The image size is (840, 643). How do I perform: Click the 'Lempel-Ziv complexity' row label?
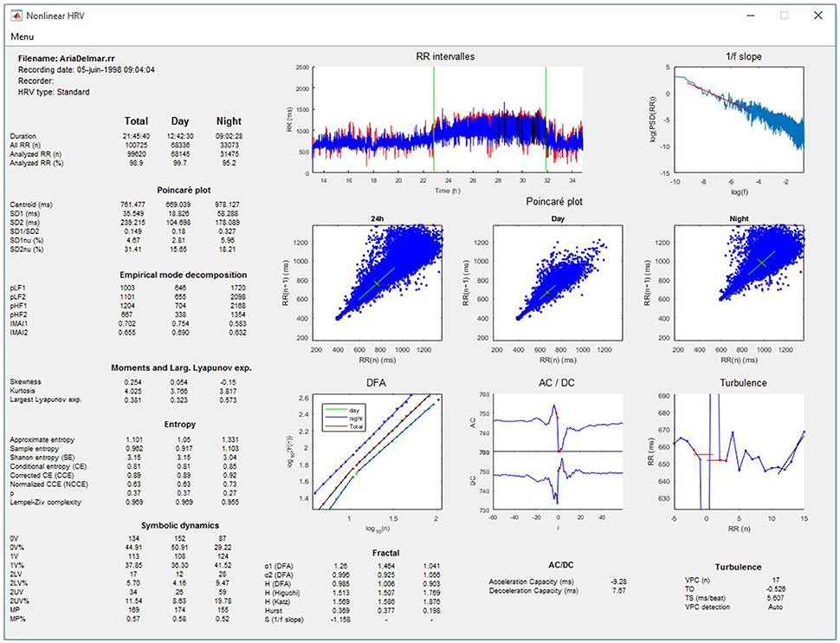click(46, 503)
